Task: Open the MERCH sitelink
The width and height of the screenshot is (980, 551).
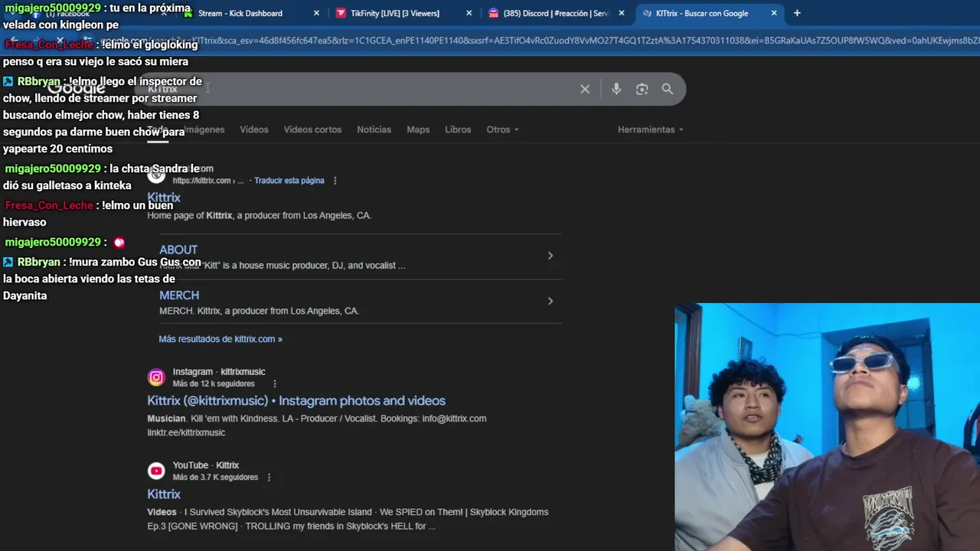Action: click(179, 295)
